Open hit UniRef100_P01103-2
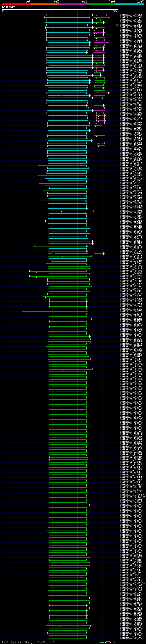This screenshot has height=644, width=146. click(132, 497)
